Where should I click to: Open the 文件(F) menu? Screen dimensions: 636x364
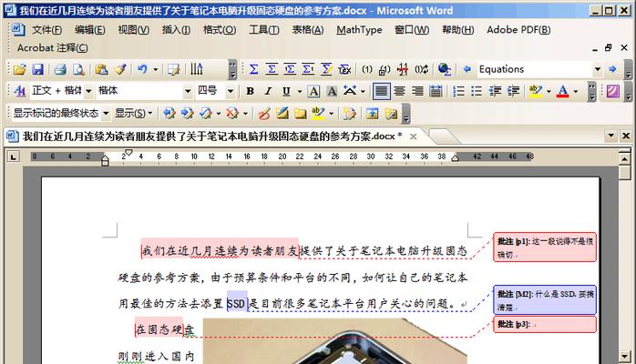pos(47,29)
